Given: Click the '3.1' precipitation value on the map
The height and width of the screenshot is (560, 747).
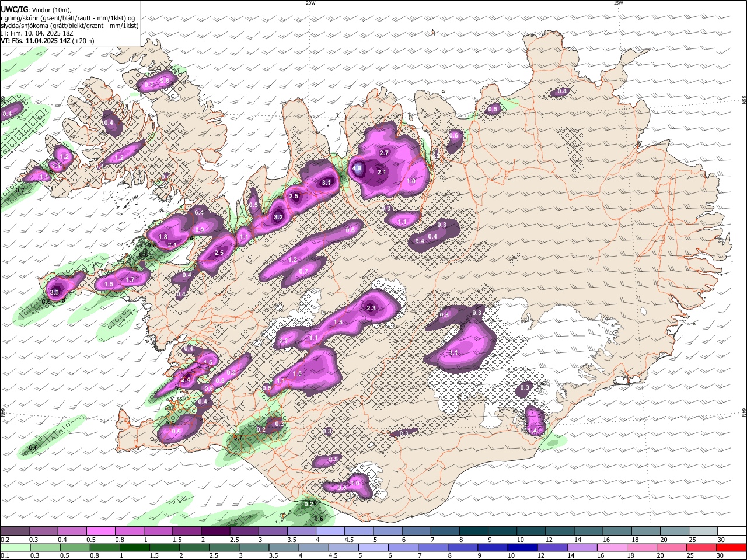Looking at the screenshot, I should (326, 183).
